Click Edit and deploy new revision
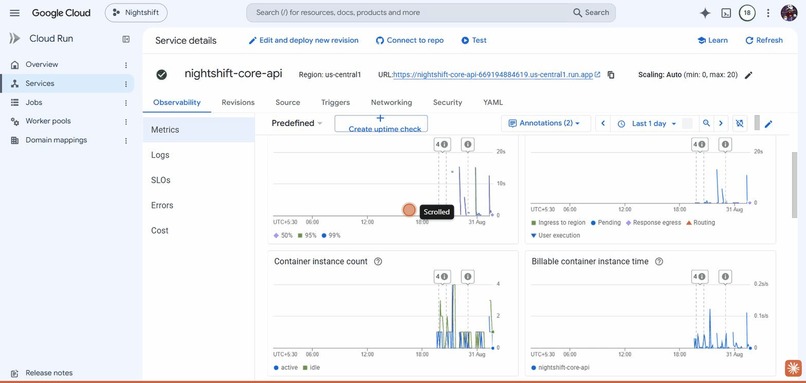The image size is (806, 383). (303, 40)
